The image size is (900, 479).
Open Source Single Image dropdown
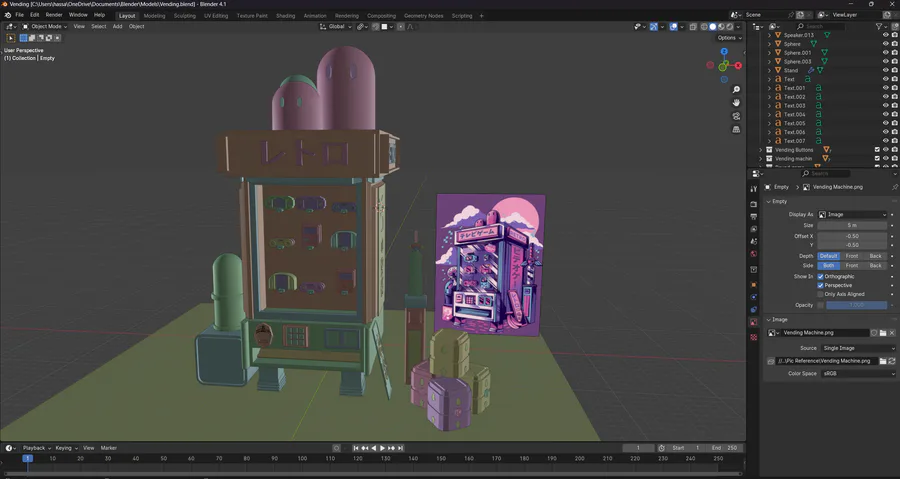[857, 348]
